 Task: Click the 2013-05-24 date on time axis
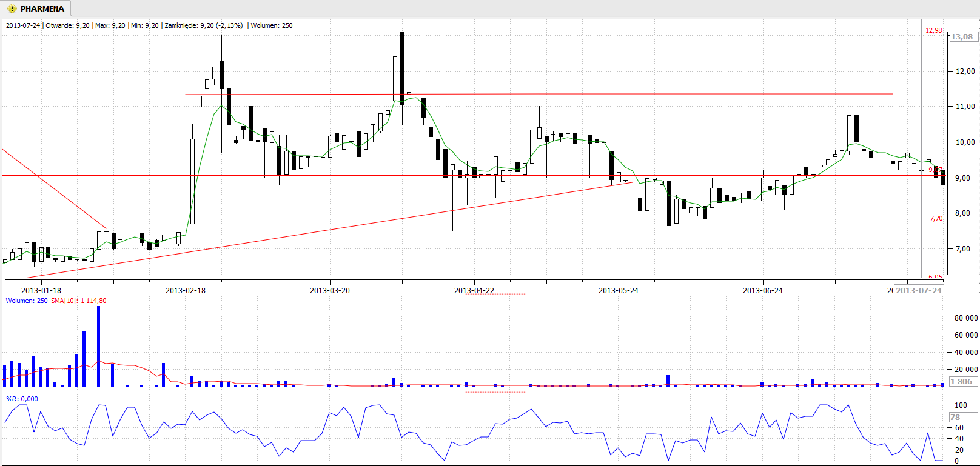click(619, 291)
